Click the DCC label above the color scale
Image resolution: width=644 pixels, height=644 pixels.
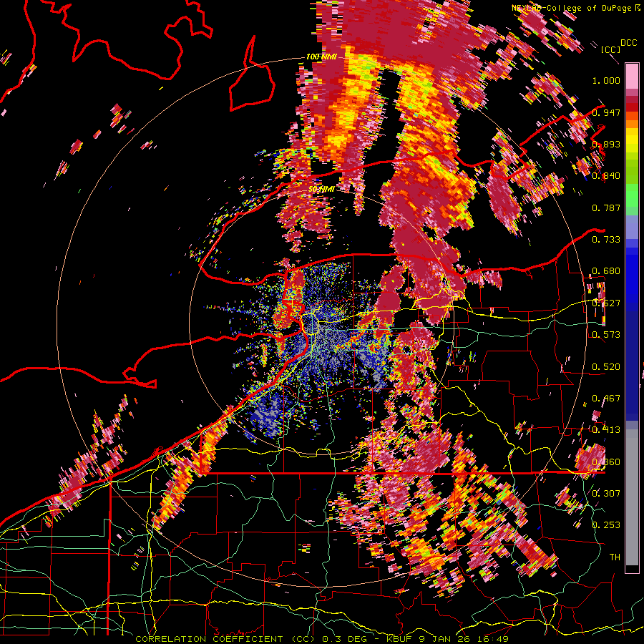(x=628, y=43)
